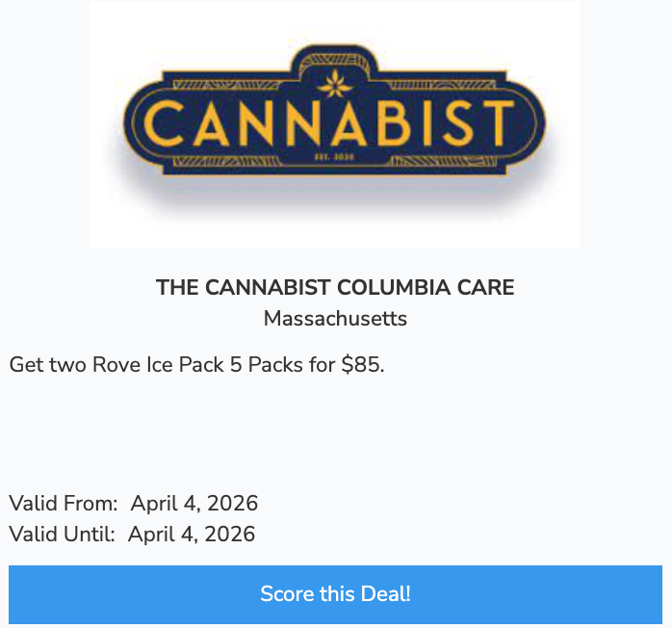Select THE CANNABIST COLUMBIA CARE heading
Screen dimensions: 672x628
(335, 287)
